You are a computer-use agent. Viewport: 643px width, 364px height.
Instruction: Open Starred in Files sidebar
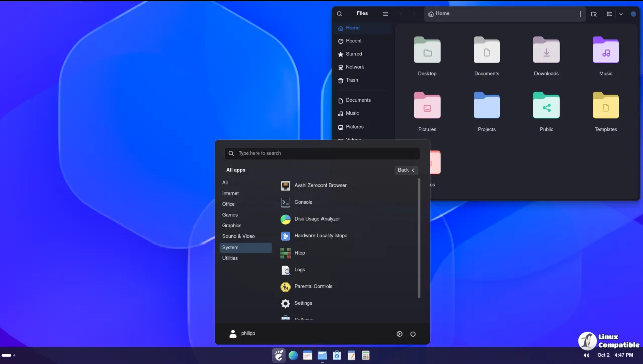[x=362, y=54]
